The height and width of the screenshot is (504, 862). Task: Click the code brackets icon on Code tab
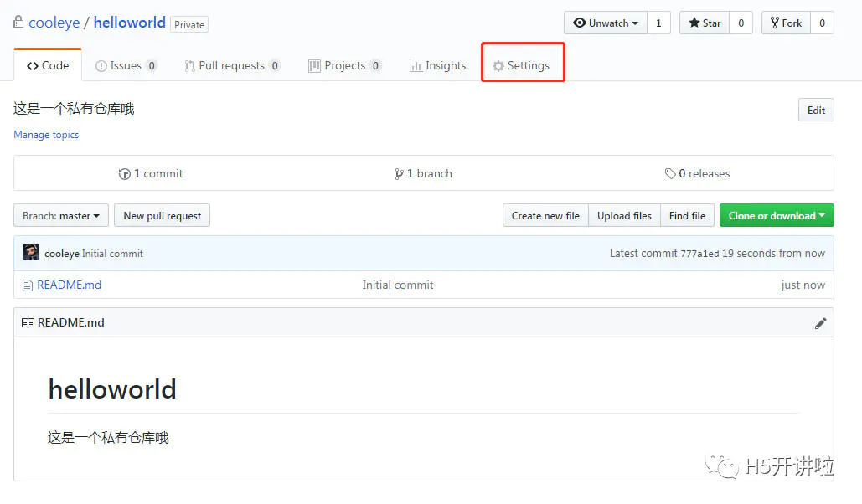coord(33,66)
